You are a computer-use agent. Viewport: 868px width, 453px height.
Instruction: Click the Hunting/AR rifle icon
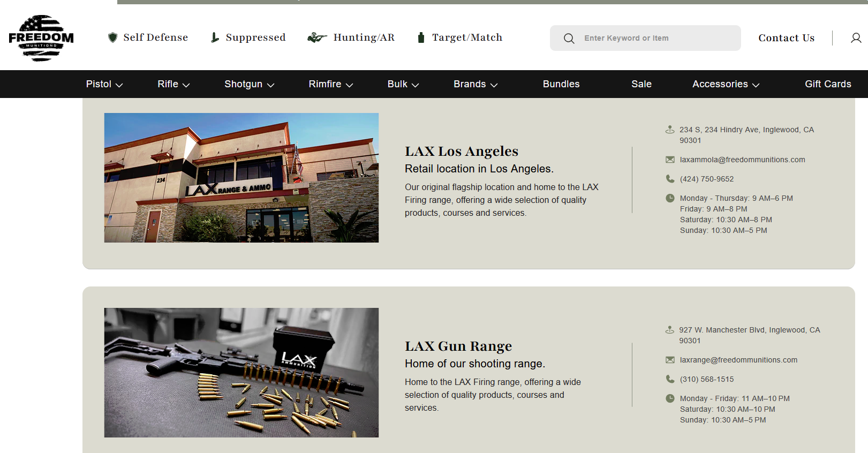pos(317,37)
